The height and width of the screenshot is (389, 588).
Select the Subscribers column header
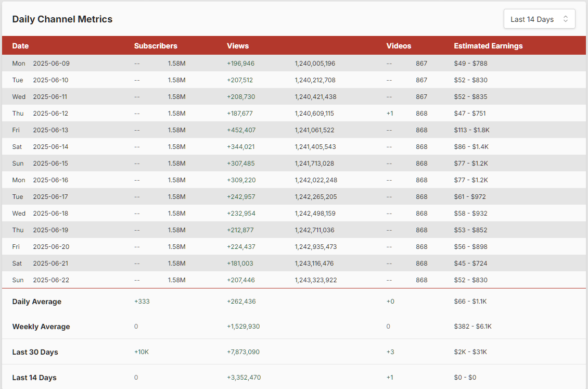pyautogui.click(x=156, y=46)
